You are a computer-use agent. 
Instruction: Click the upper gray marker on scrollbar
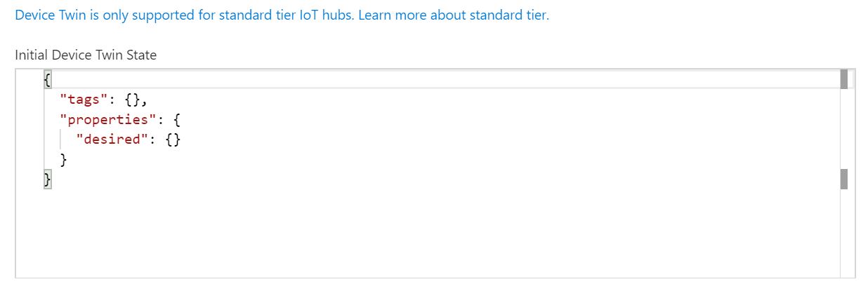(844, 79)
